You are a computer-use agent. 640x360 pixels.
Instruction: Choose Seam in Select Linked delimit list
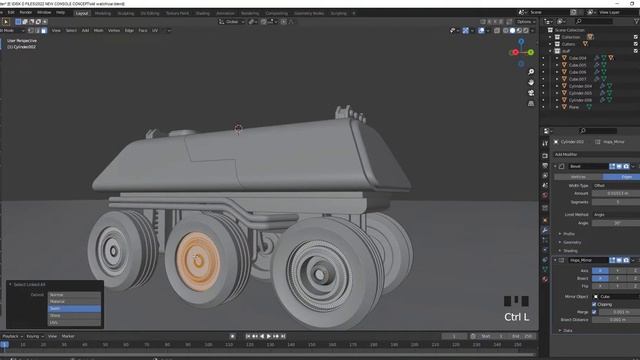pos(74,309)
